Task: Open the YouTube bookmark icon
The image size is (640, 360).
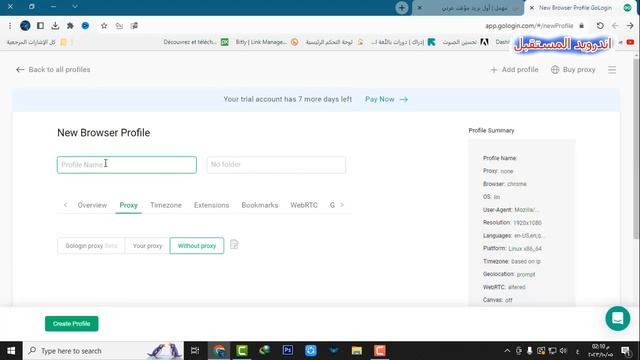Action: tap(630, 42)
